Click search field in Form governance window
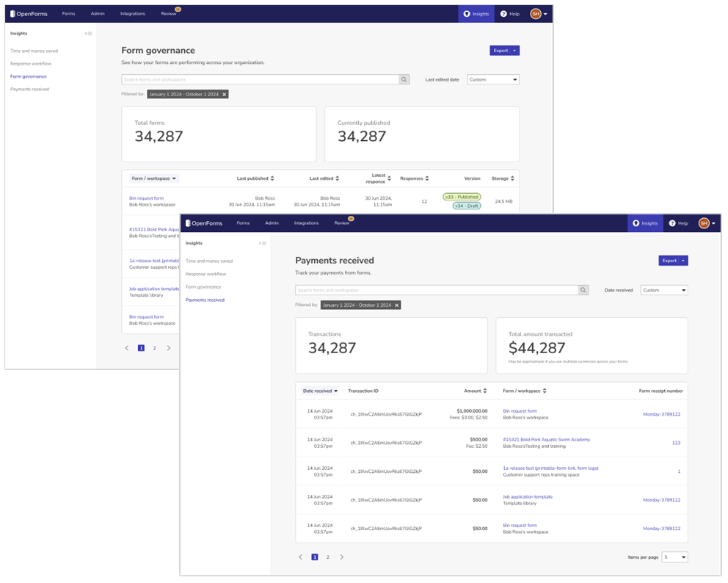The height and width of the screenshot is (583, 728). point(260,79)
